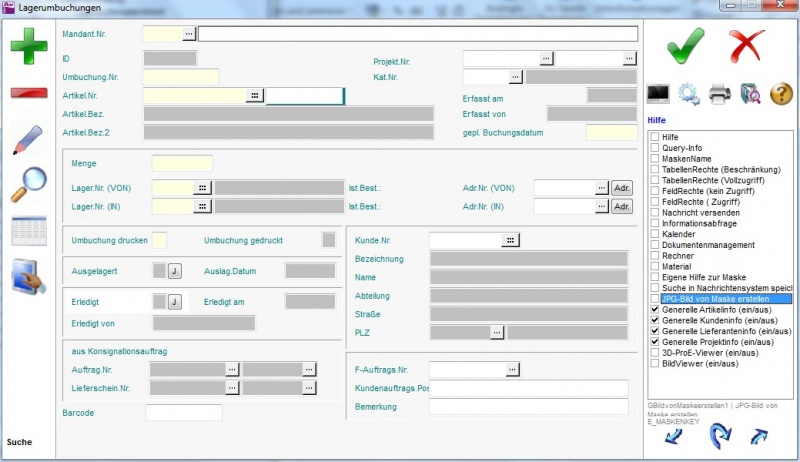Open the Artikel.Nr. lookup button
The width and height of the screenshot is (800, 462).
(255, 96)
